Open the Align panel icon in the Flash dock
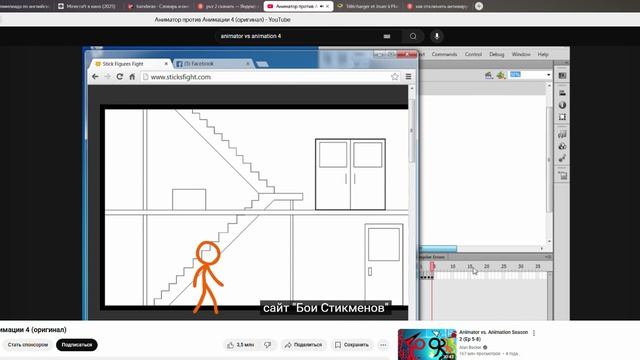The width and height of the screenshot is (640, 360). pos(562,93)
